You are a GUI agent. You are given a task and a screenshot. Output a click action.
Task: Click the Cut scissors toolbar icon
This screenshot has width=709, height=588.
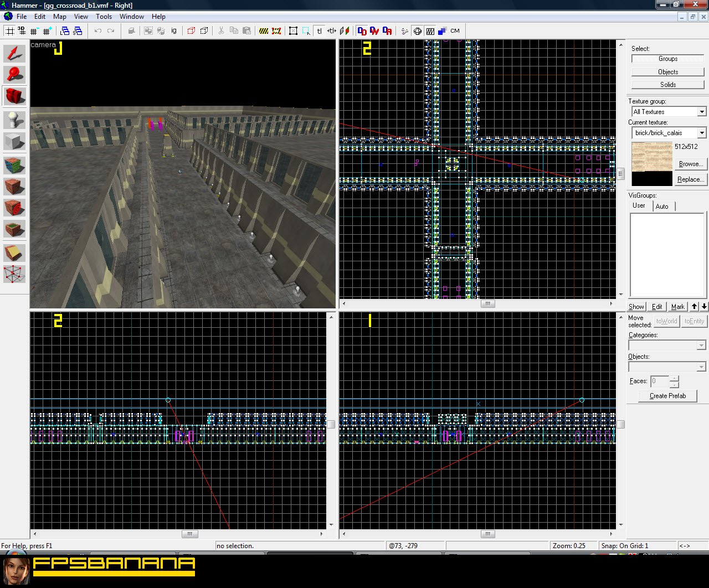[x=221, y=31]
